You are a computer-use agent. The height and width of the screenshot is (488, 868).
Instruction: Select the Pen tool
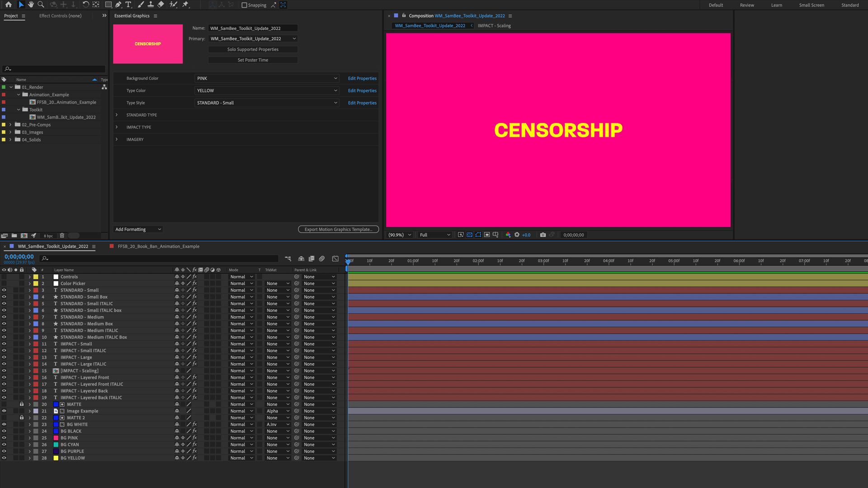pyautogui.click(x=118, y=5)
